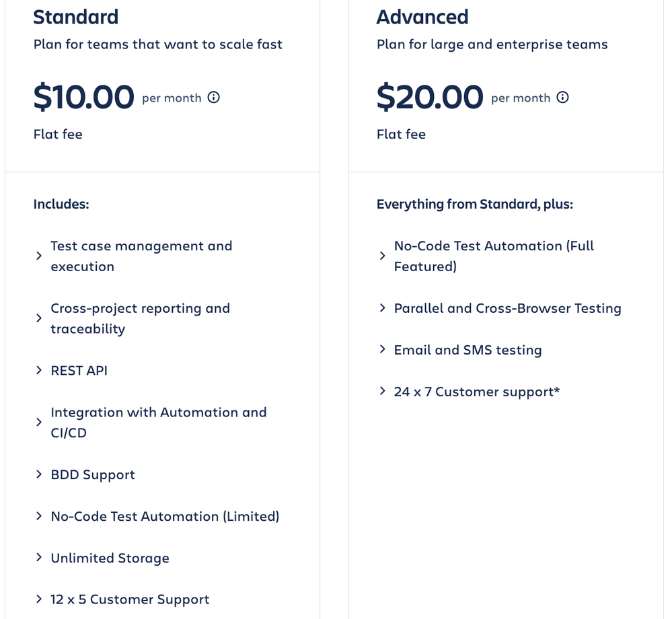
Task: Click info icon next to $10.00 per month
Action: coord(213,98)
